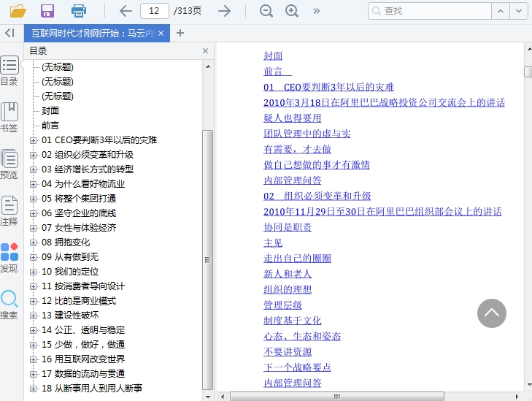Screen dimensions: 532x401
Task: Open the 目录 sidebar panel
Action: [x=9, y=71]
